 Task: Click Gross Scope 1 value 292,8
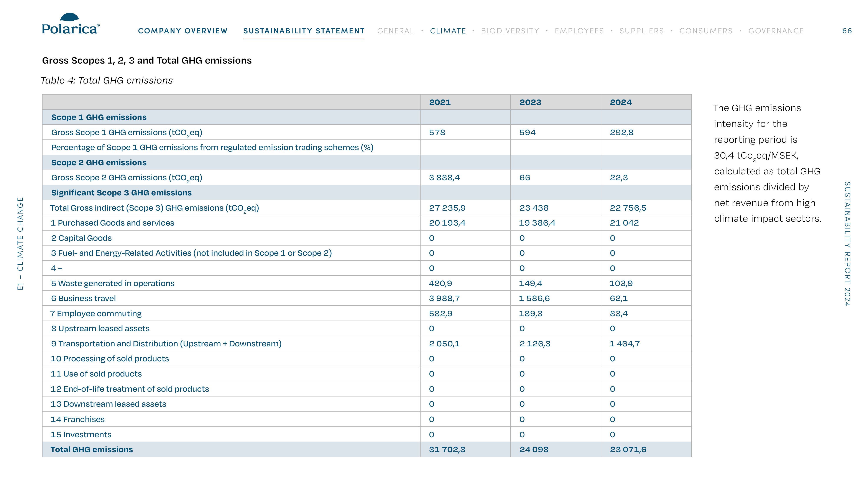point(622,132)
